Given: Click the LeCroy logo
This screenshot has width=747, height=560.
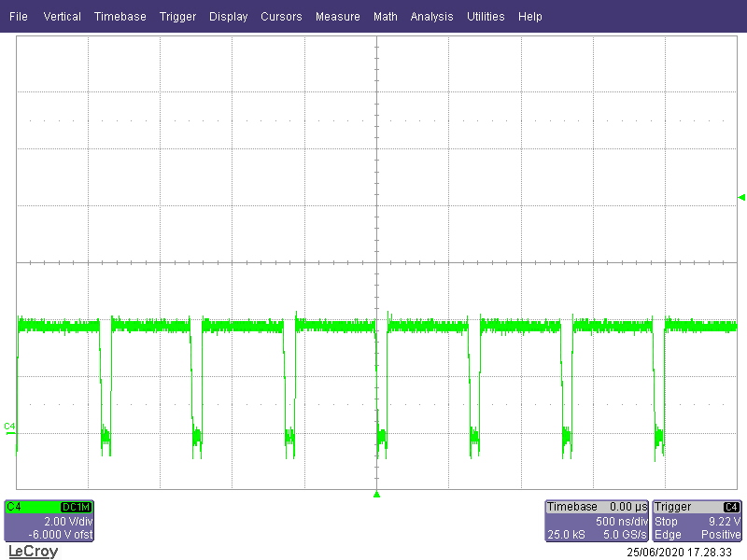Looking at the screenshot, I should (x=34, y=552).
